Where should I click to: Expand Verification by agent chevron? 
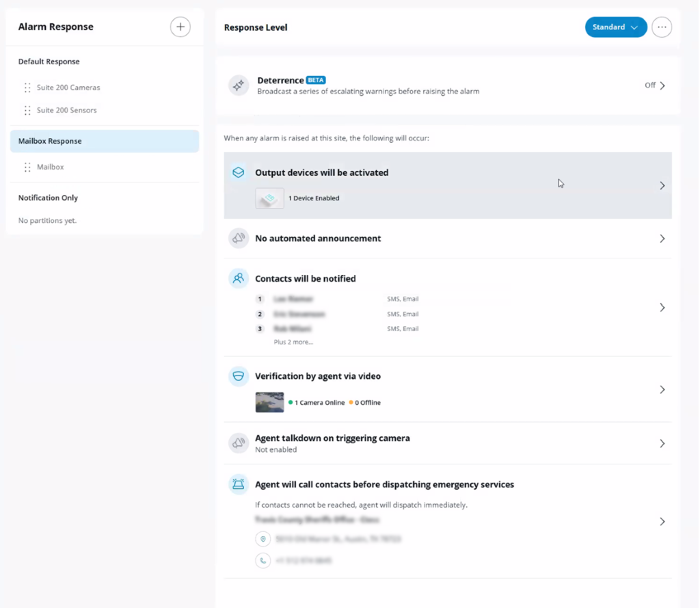(662, 390)
